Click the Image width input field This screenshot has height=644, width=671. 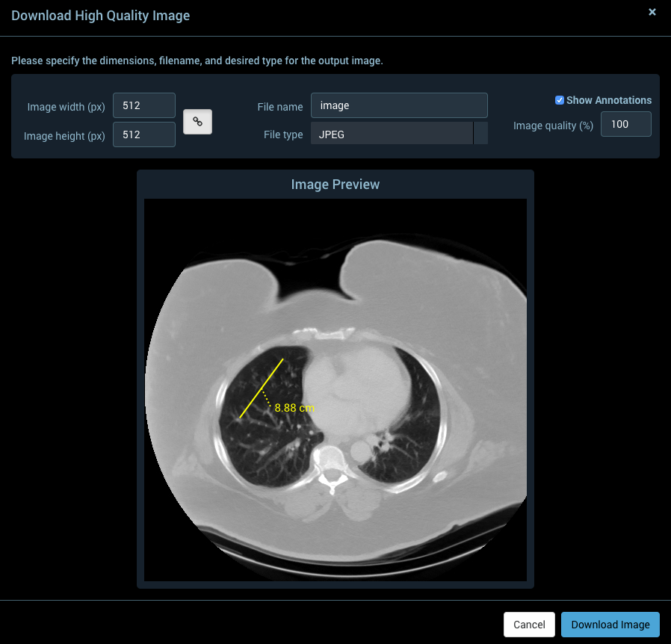coord(143,105)
